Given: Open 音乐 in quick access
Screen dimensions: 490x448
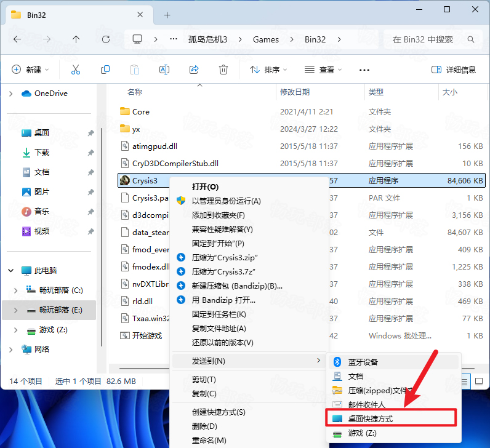Looking at the screenshot, I should (x=42, y=212).
